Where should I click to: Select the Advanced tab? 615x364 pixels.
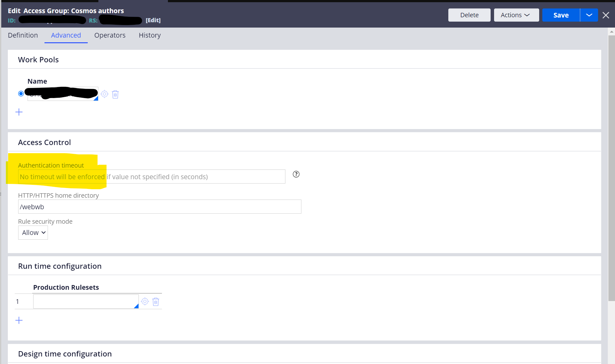(x=66, y=35)
